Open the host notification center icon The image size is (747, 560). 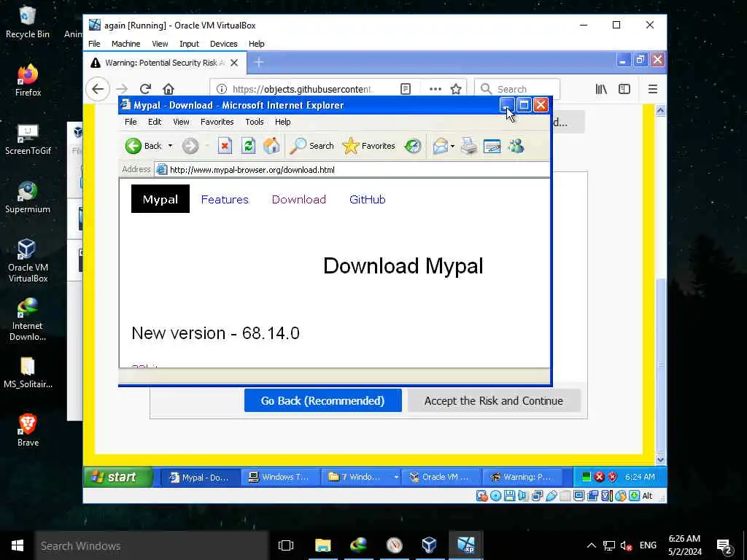click(724, 545)
